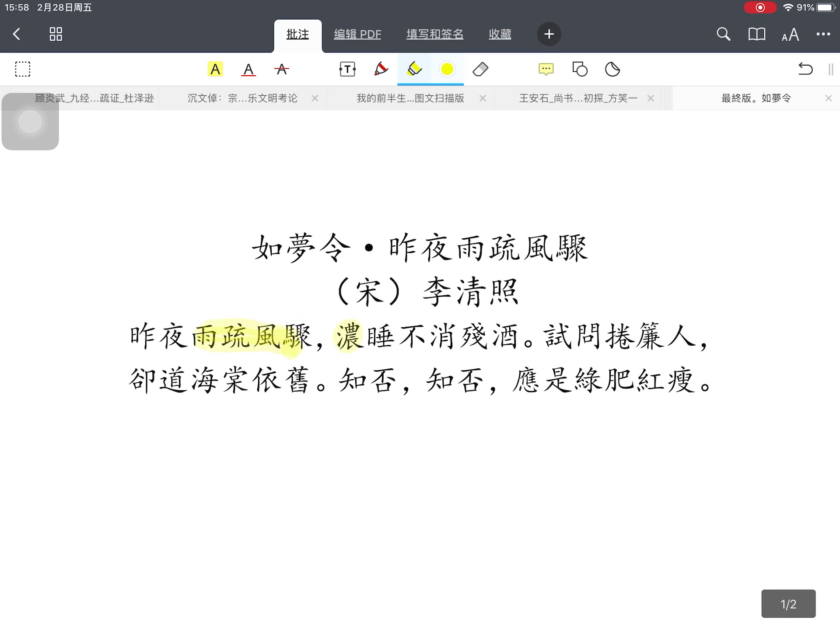The image size is (840, 630).
Task: Tap the battery indicator in status bar
Action: [x=826, y=7]
